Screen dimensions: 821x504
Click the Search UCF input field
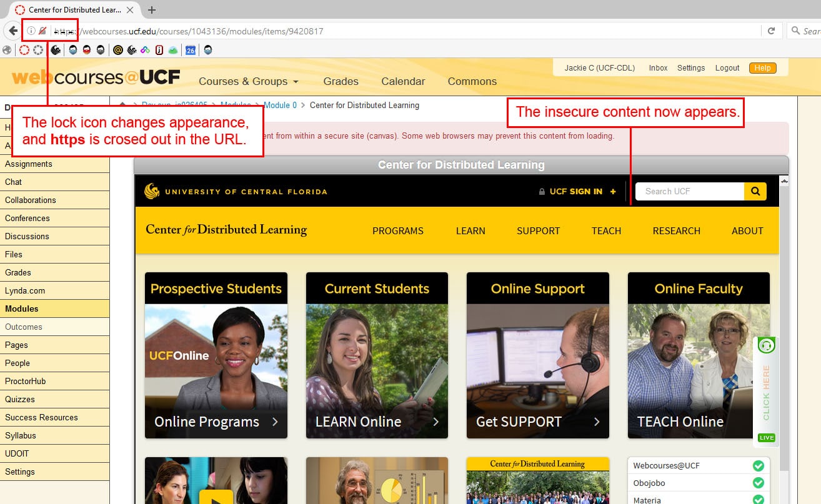[x=690, y=191]
